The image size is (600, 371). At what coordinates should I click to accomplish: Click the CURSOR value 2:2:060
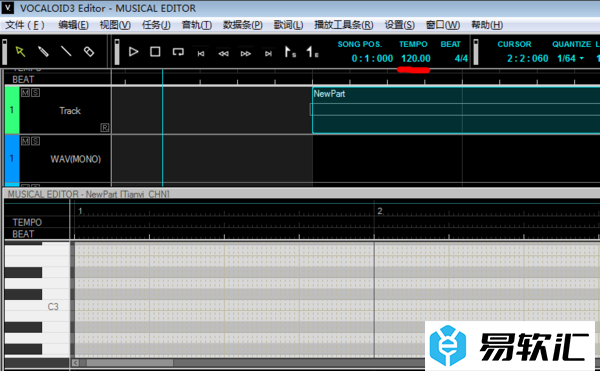point(528,59)
